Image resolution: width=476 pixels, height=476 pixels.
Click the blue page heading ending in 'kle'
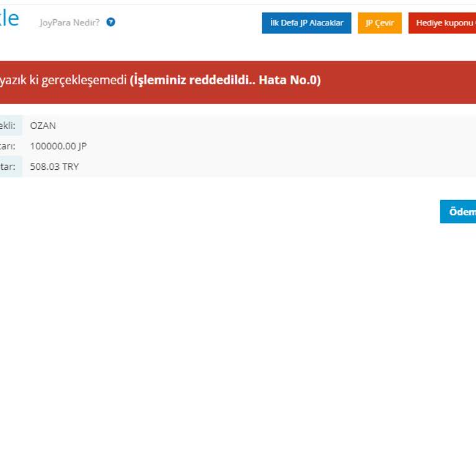(x=9, y=19)
